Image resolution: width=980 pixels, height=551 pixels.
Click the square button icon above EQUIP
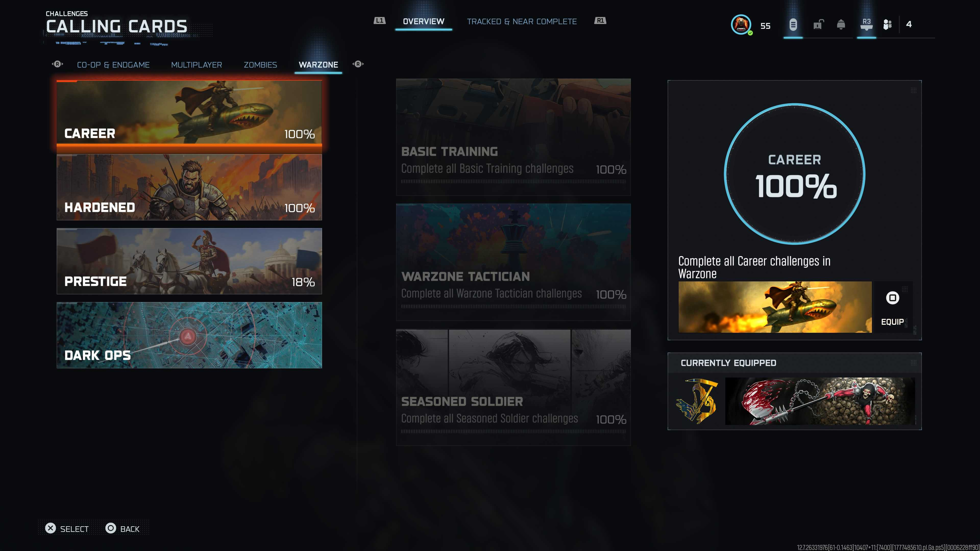tap(892, 298)
